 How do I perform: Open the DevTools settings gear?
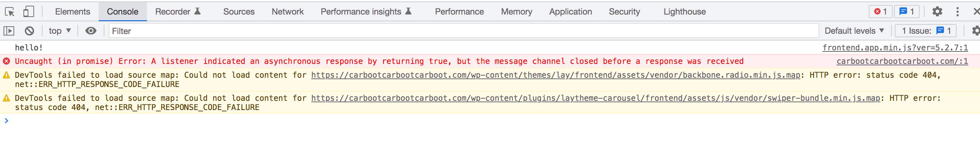tap(937, 12)
